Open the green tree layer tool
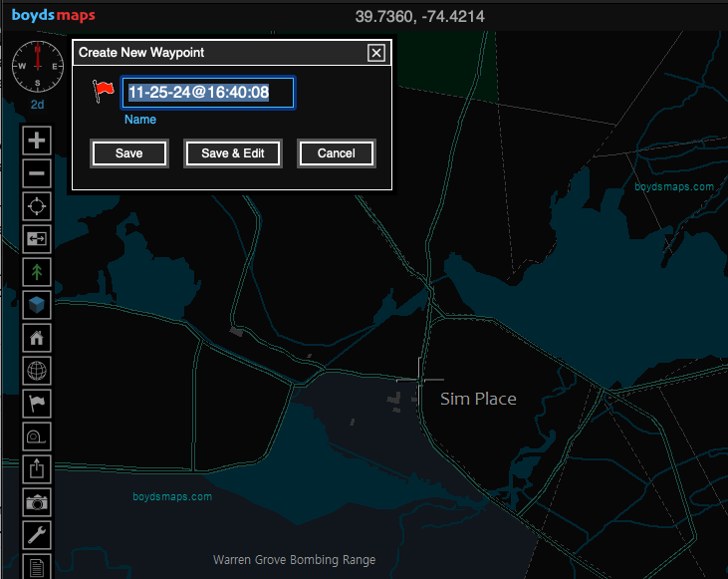 (x=37, y=272)
